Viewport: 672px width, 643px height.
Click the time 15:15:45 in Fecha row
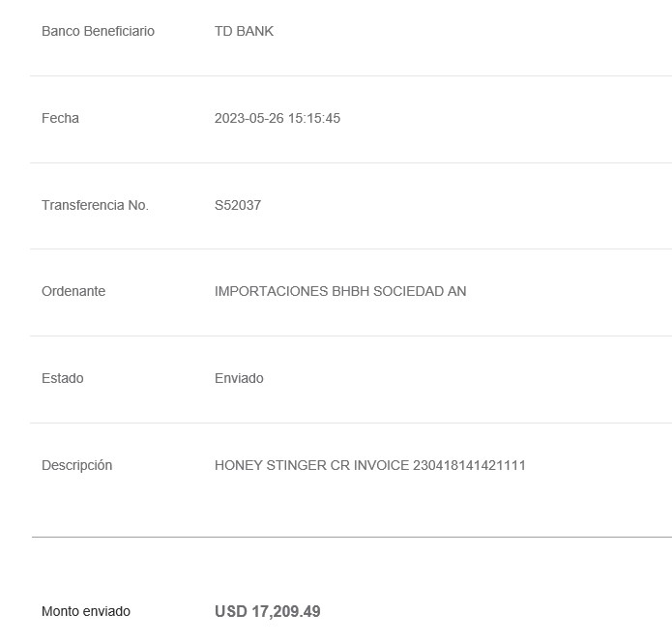coord(314,118)
